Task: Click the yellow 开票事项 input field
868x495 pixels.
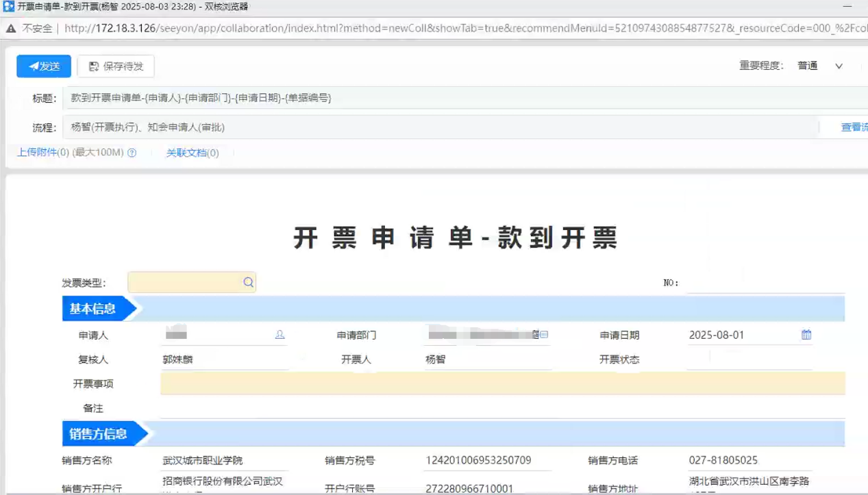Action: [502, 383]
